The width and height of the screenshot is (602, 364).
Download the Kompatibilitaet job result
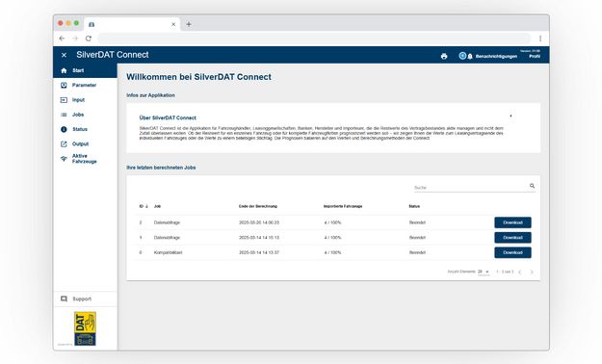[512, 252]
